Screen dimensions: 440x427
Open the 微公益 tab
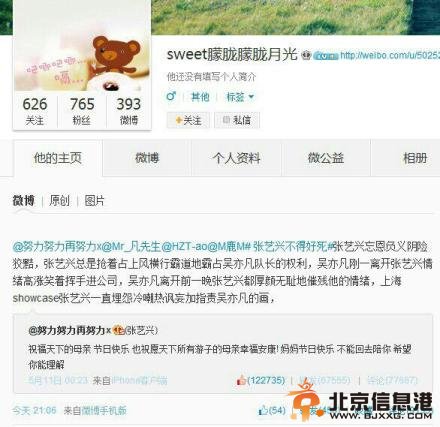[326, 158]
